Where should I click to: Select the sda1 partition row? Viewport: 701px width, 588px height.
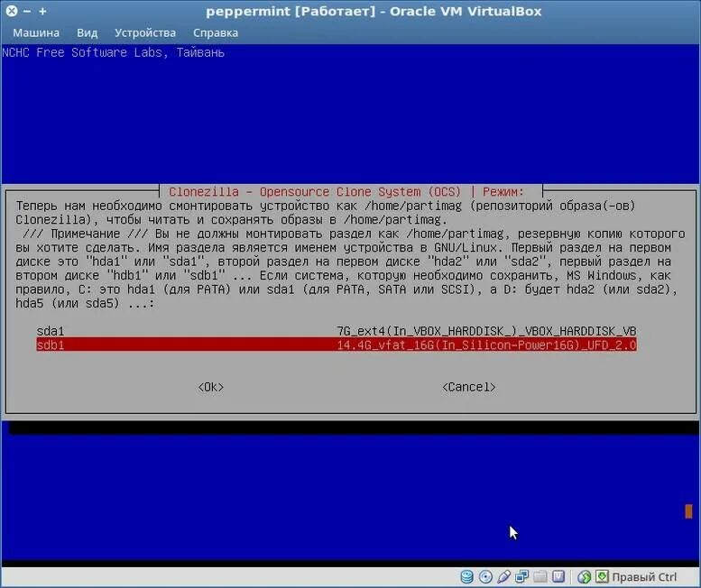pos(337,331)
